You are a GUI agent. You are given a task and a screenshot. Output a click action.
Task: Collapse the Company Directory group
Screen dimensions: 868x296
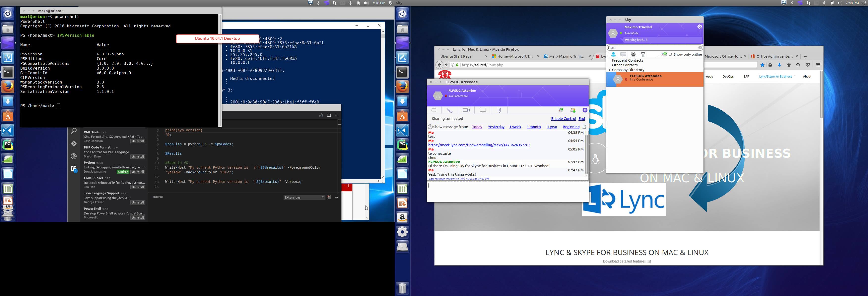(609, 70)
